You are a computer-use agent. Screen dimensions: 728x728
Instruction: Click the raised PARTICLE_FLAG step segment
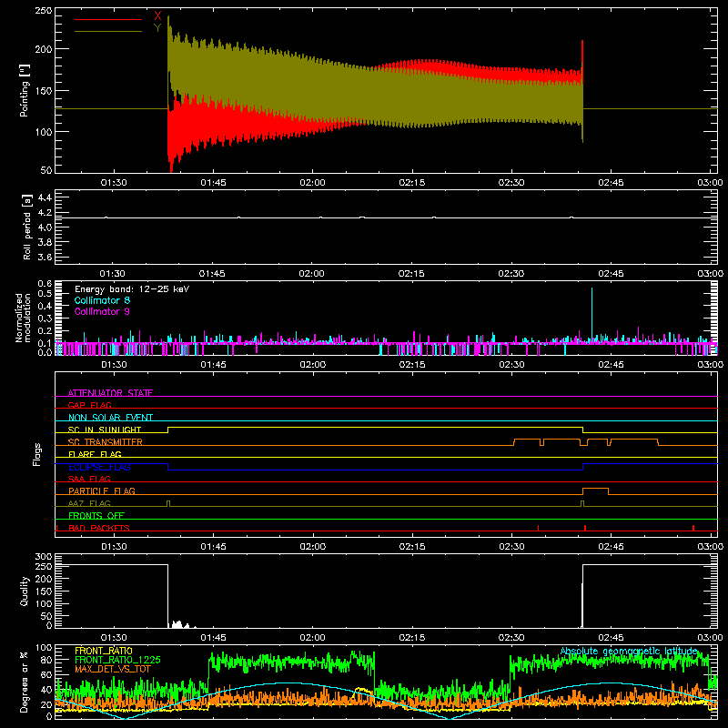click(x=595, y=489)
